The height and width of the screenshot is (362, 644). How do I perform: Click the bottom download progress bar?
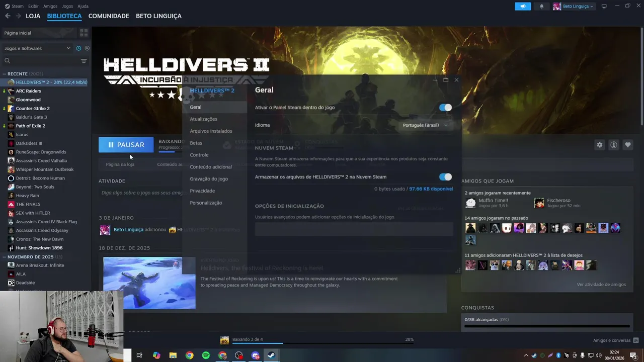click(x=322, y=343)
